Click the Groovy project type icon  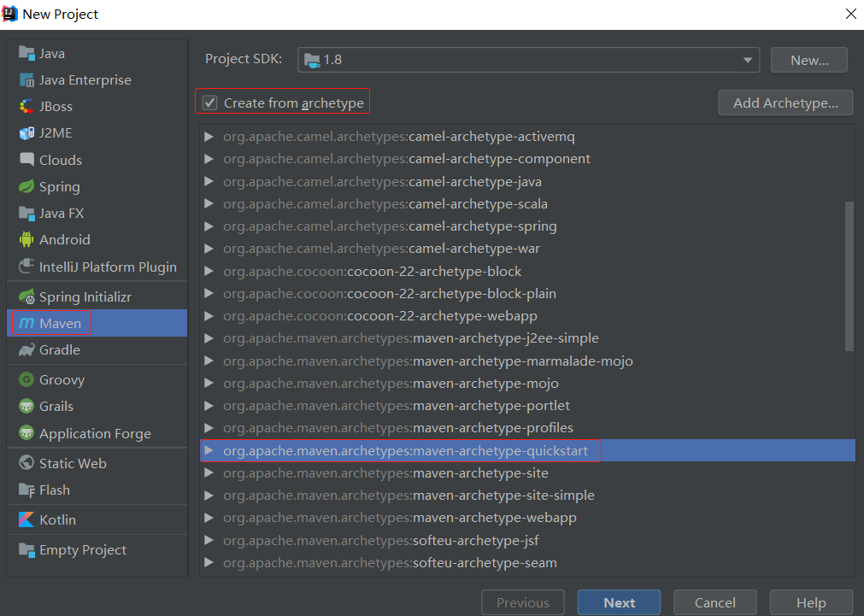(26, 380)
